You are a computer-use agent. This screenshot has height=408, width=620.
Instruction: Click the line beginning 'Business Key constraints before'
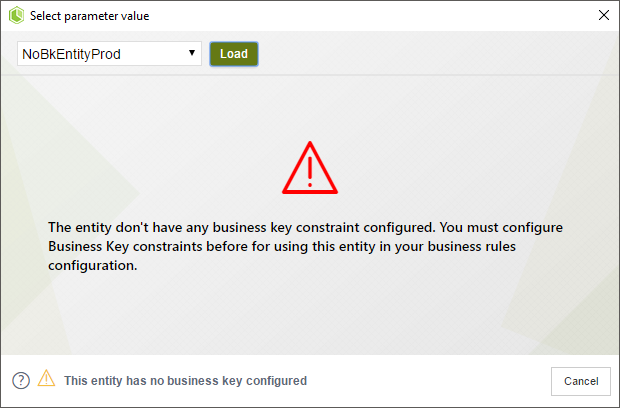tap(282, 246)
